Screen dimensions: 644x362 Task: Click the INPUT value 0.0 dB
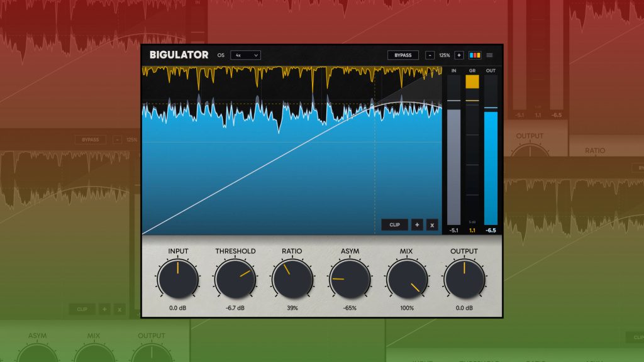[x=178, y=308]
